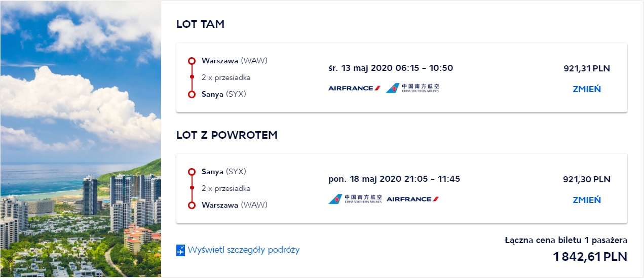The width and height of the screenshot is (644, 278).
Task: Click the airplane icon beside Wyświetl szczegóły podróży
Action: pos(181,250)
